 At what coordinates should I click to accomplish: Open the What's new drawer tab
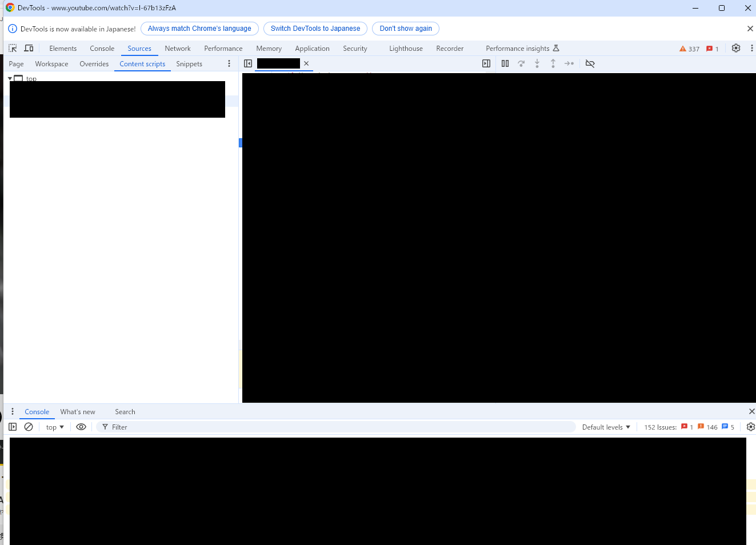78,411
